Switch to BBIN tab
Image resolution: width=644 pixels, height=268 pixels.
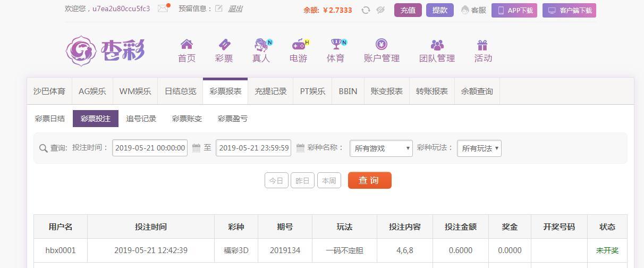point(348,91)
